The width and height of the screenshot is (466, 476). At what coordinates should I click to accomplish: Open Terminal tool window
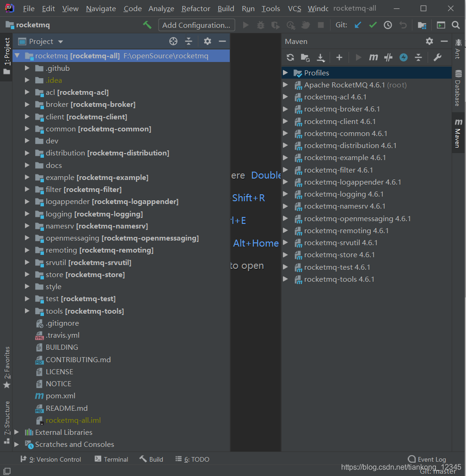coord(111,459)
